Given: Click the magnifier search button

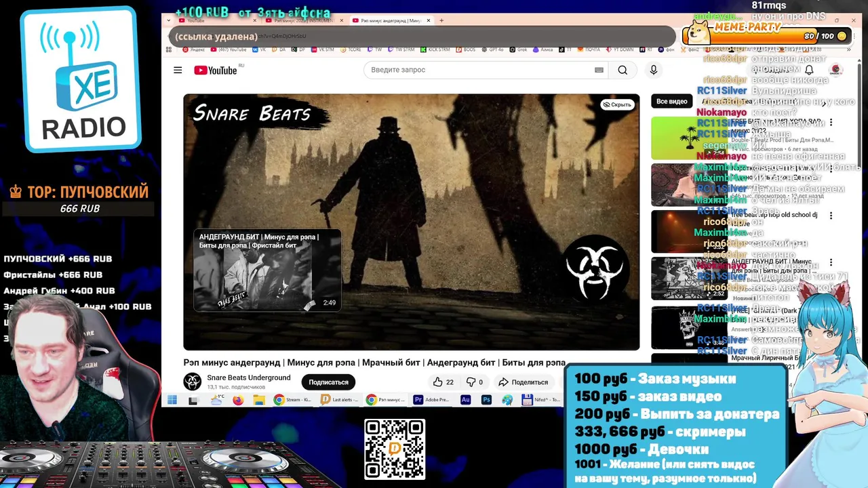Looking at the screenshot, I should [x=623, y=70].
